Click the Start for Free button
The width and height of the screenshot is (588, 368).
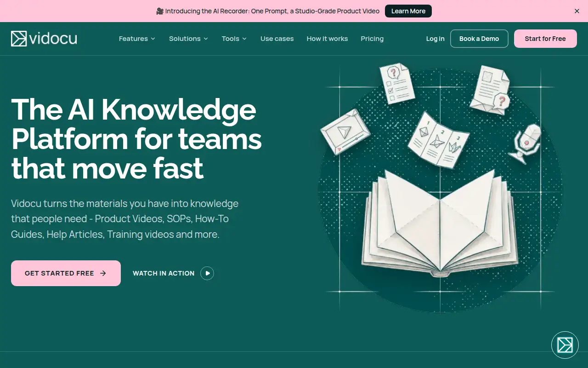tap(545, 39)
